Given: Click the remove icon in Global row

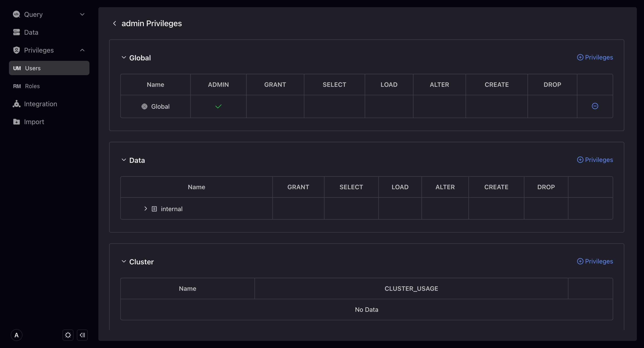Looking at the screenshot, I should pos(595,106).
